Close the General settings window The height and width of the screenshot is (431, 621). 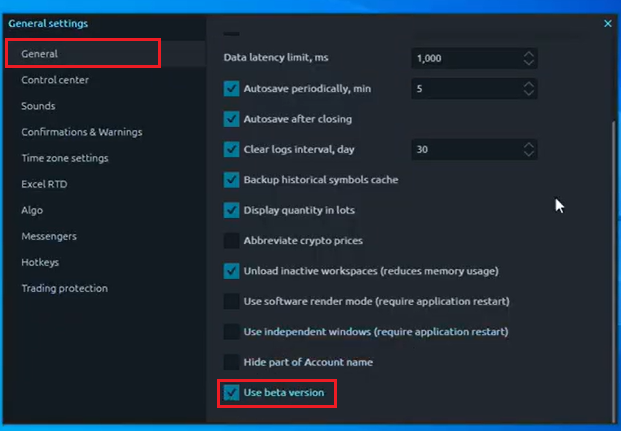pyautogui.click(x=608, y=23)
